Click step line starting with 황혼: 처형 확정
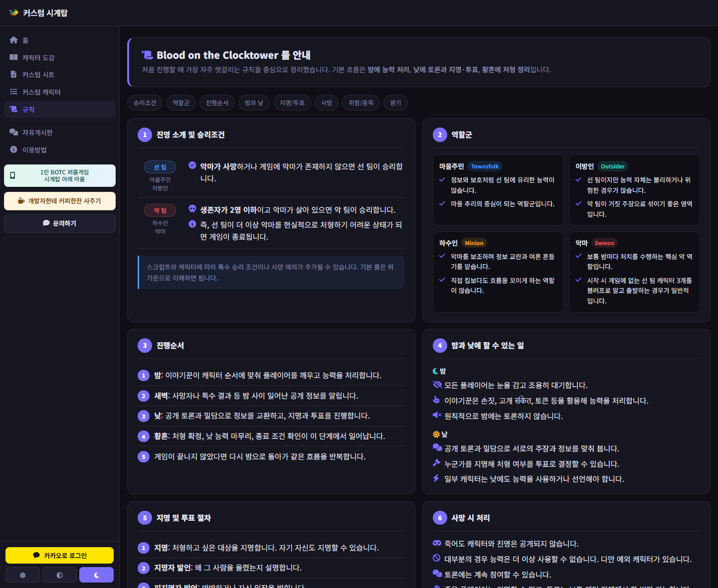Viewport: 718px width, 588px height. (271, 436)
